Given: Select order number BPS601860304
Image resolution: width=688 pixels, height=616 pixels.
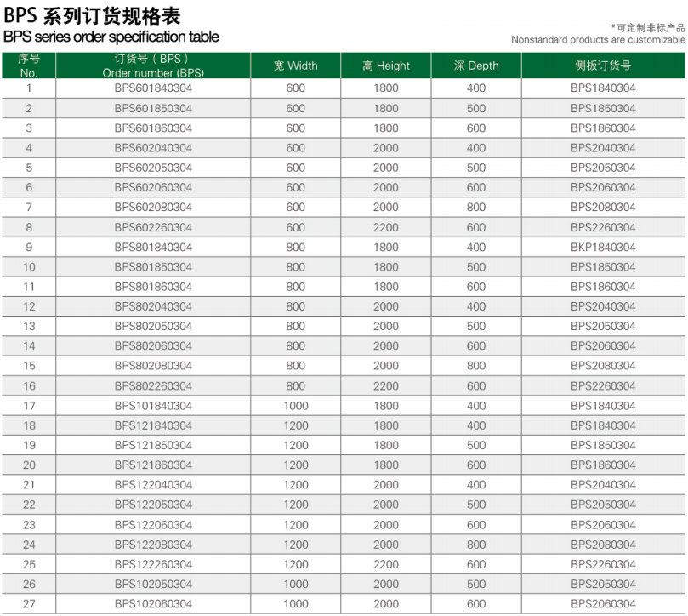Looking at the screenshot, I should (x=153, y=128).
